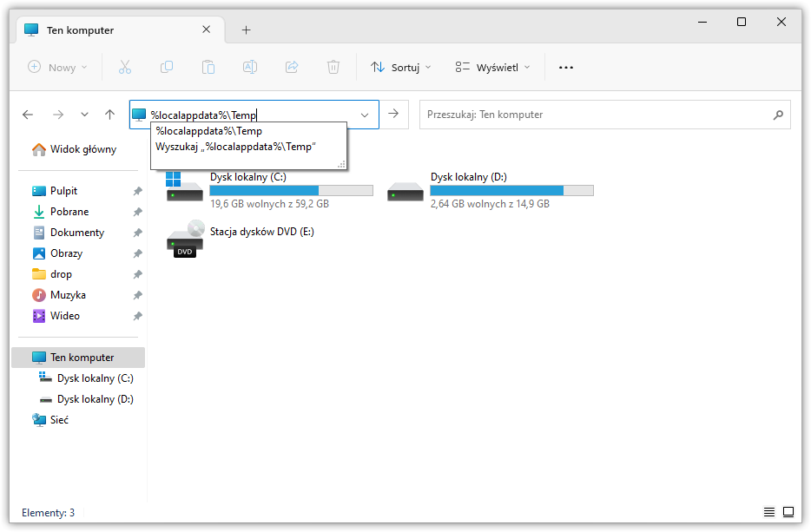
Task: Unpin drop folder using its pin icon
Action: pyautogui.click(x=137, y=274)
